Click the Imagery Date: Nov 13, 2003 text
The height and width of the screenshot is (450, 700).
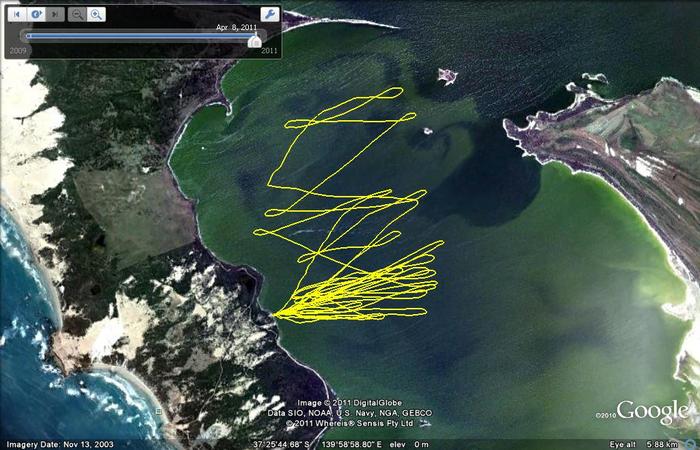click(62, 444)
